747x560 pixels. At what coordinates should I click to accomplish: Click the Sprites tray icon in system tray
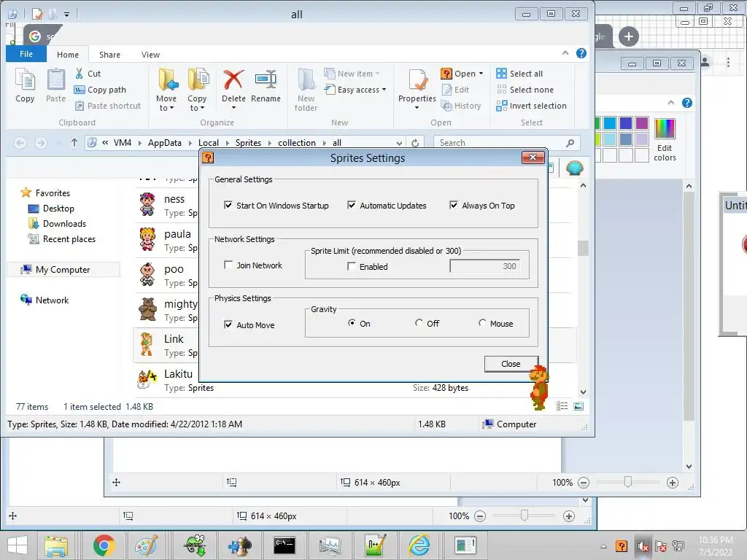click(x=622, y=545)
